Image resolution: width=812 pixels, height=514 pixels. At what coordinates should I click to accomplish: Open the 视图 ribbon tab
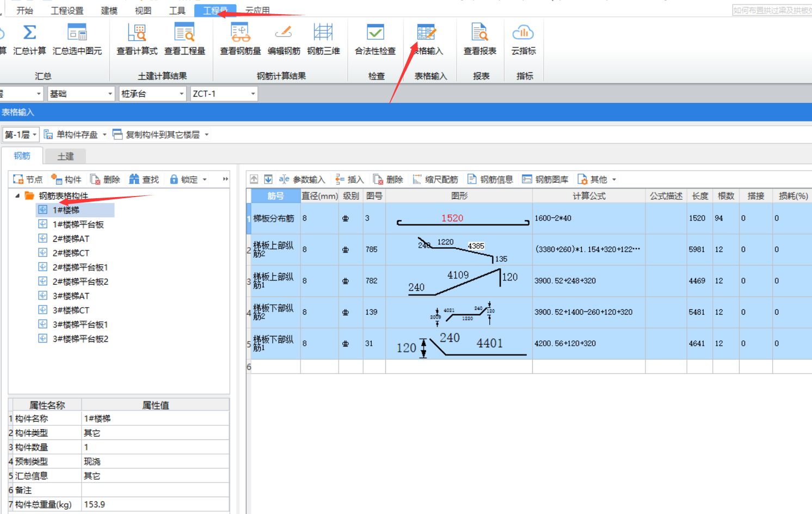coord(143,10)
